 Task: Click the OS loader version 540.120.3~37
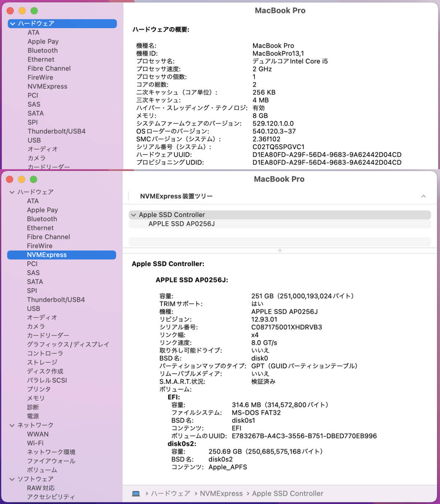pos(274,131)
